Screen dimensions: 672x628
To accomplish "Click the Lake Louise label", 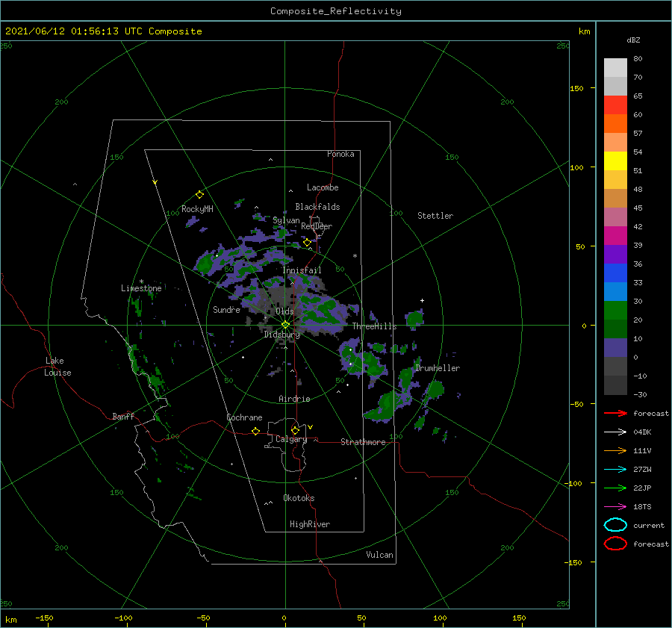I will click(57, 367).
